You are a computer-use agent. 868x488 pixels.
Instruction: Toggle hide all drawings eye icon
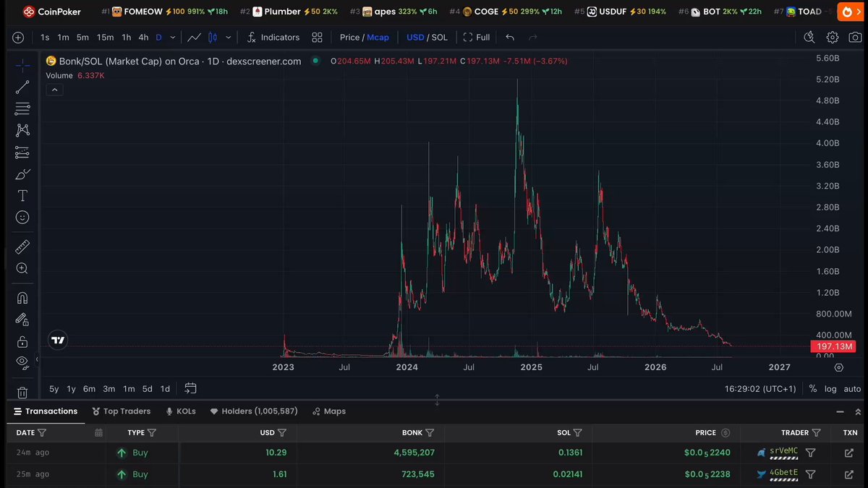point(22,361)
